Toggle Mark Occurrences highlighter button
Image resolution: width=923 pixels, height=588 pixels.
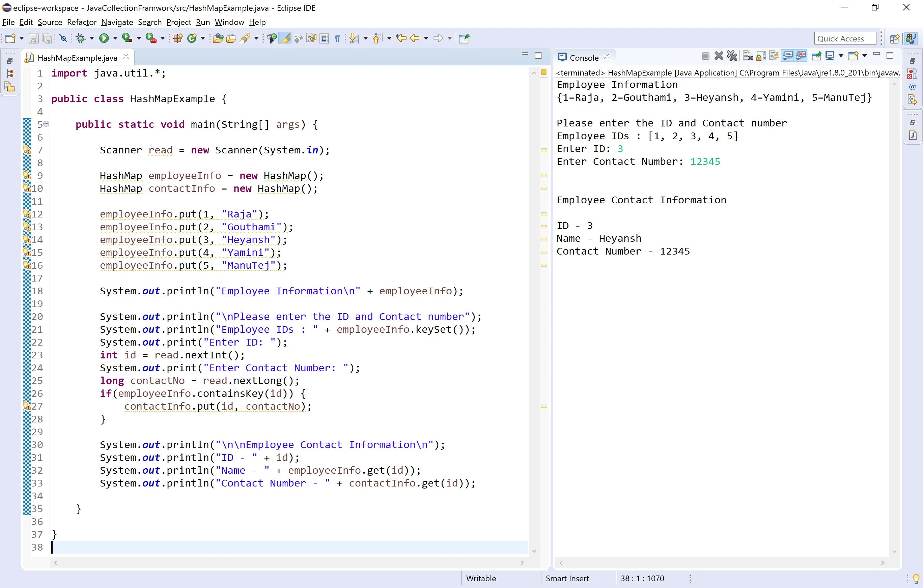[x=285, y=38]
